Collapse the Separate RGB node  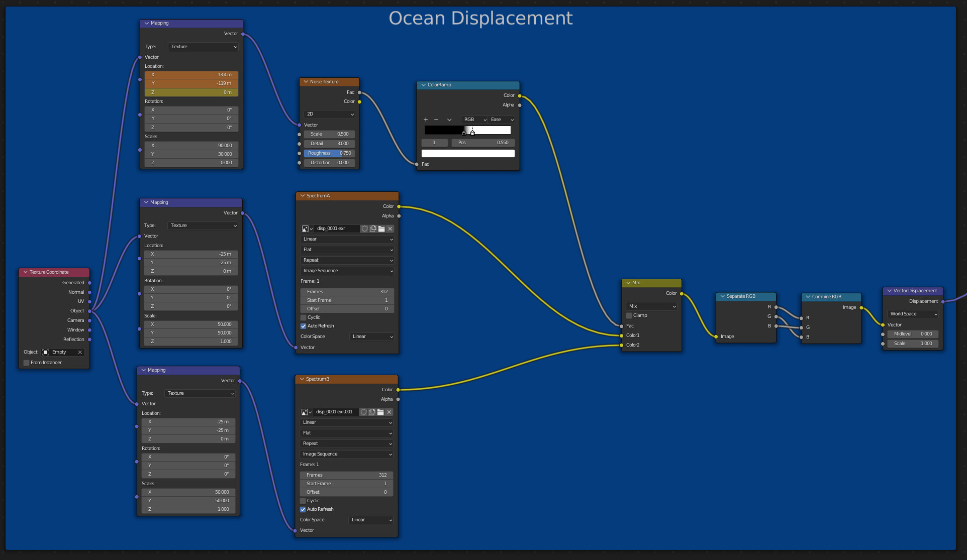722,296
